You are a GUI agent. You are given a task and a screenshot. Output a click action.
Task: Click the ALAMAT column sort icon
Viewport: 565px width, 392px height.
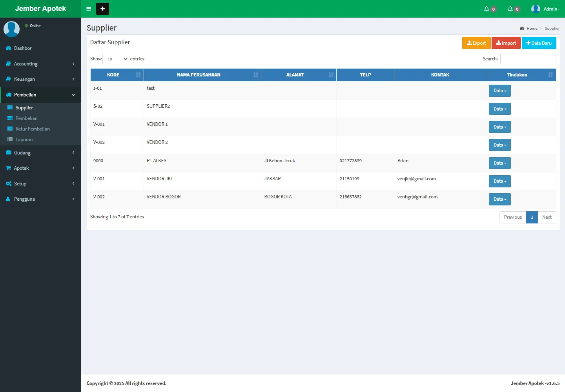point(331,75)
